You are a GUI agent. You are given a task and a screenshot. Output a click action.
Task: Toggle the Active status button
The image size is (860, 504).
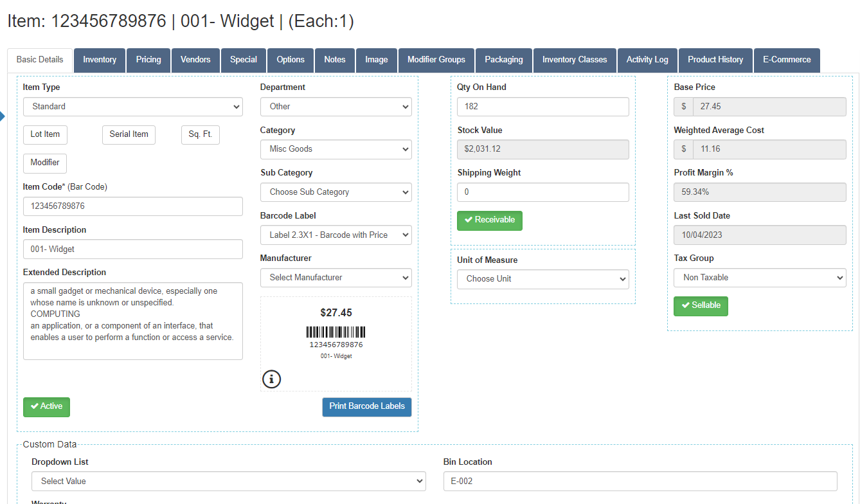point(46,407)
